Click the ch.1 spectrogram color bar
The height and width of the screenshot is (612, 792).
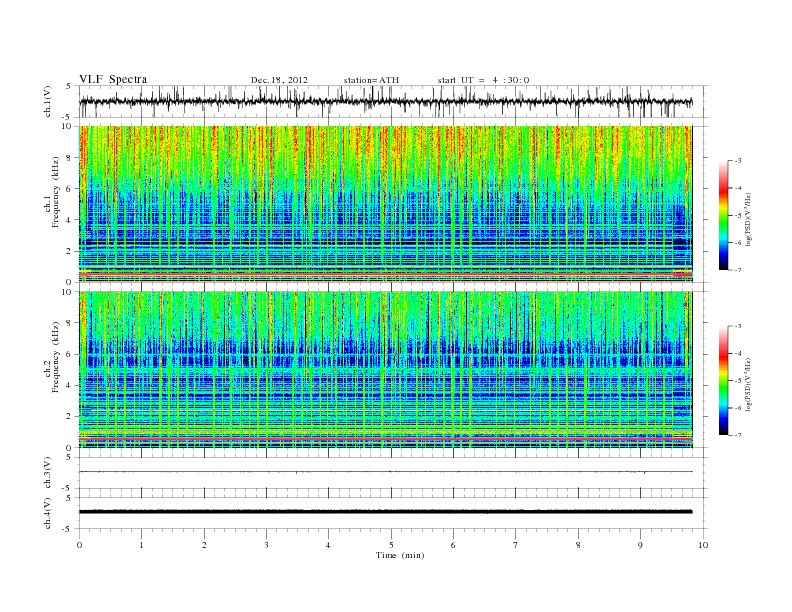click(x=724, y=215)
